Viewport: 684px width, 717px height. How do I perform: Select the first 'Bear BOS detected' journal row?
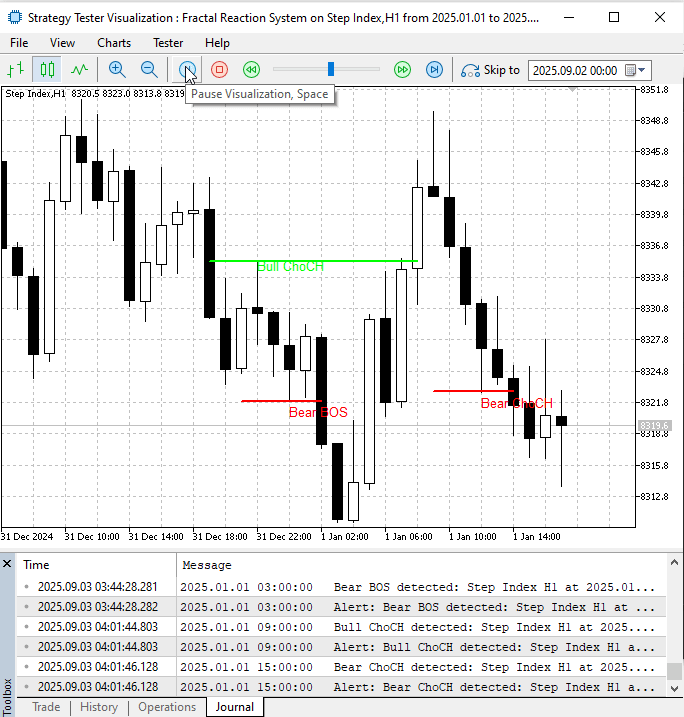341,587
